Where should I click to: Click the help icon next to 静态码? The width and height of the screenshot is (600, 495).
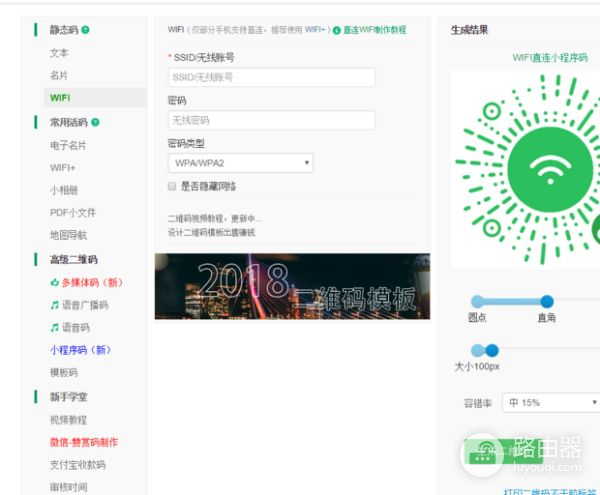[85, 29]
